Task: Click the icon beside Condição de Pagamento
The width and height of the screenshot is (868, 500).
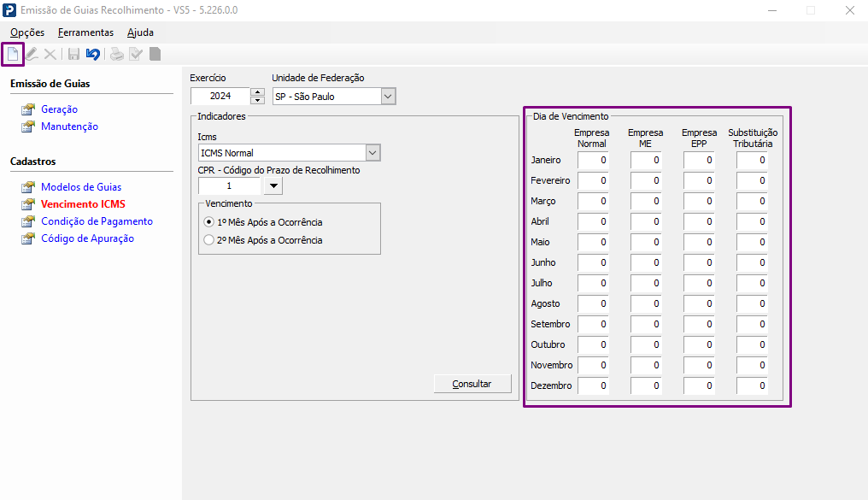Action: 27,221
